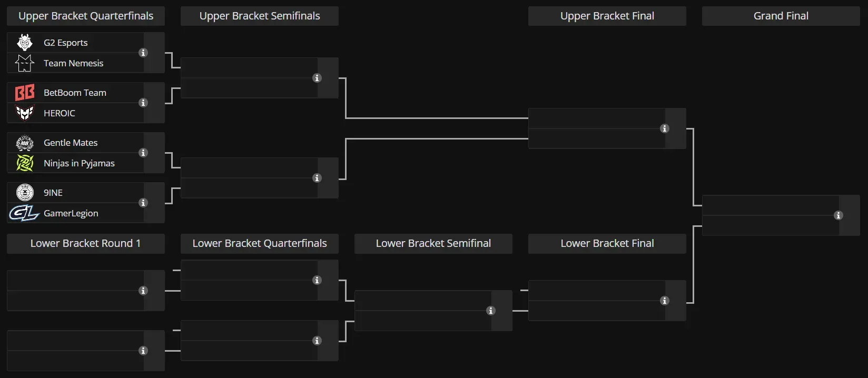Click the BetBoom Team logo
The height and width of the screenshot is (378, 868).
[x=24, y=92]
